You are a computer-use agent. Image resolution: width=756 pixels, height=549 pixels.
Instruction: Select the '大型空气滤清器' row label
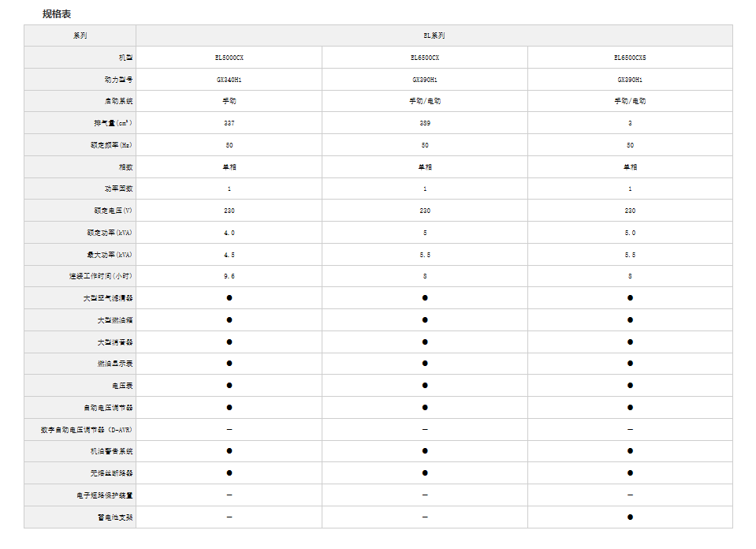click(107, 299)
